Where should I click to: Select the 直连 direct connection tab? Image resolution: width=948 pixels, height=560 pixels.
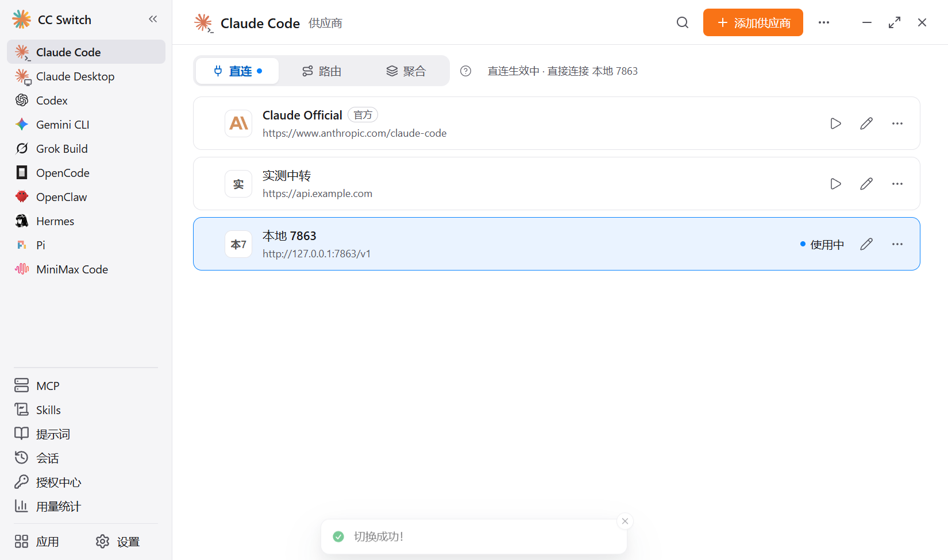tap(237, 71)
